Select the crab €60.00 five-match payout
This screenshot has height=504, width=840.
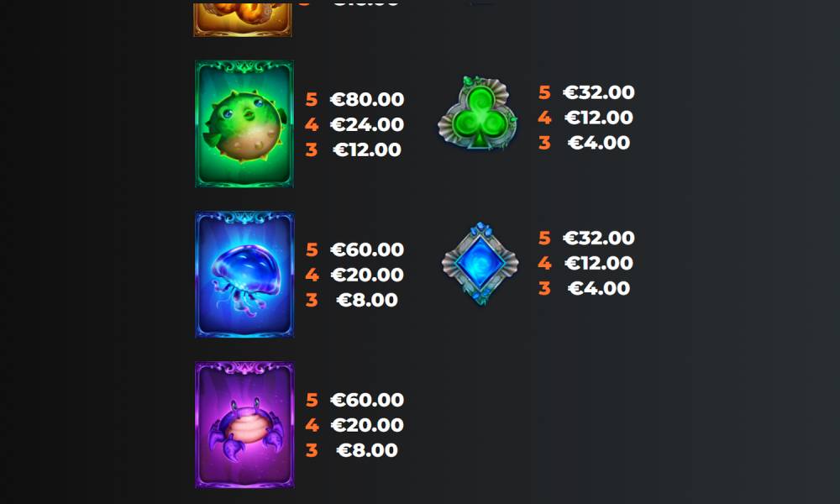pyautogui.click(x=367, y=400)
